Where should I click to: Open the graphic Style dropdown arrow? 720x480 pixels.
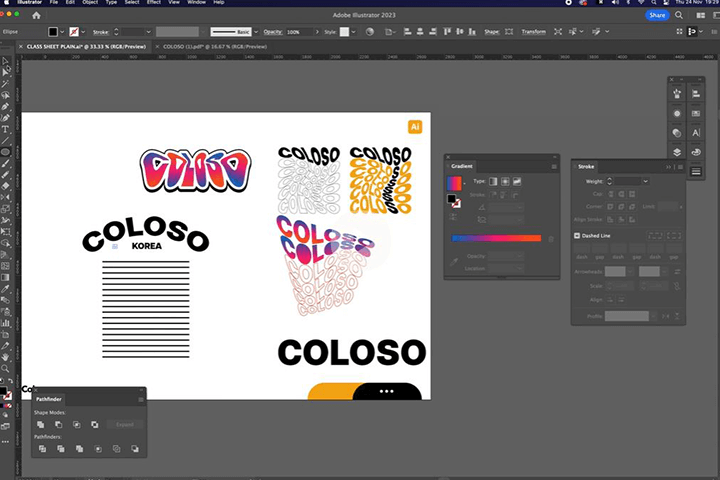(353, 32)
